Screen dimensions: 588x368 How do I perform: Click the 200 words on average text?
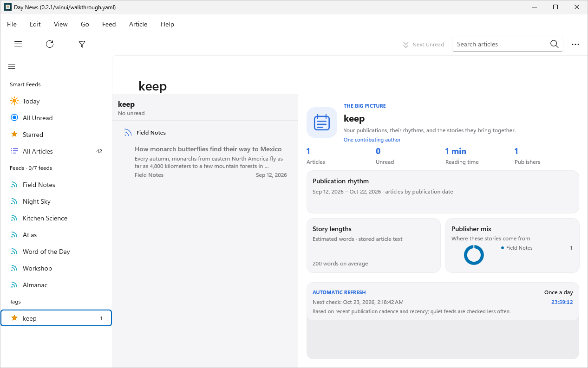pyautogui.click(x=340, y=264)
